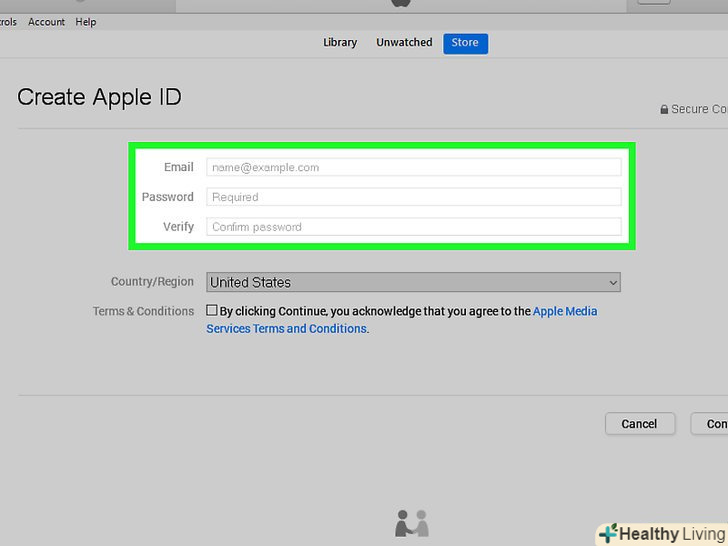The height and width of the screenshot is (546, 728).
Task: Check the Terms & Conditions agreement box
Action: (x=212, y=310)
